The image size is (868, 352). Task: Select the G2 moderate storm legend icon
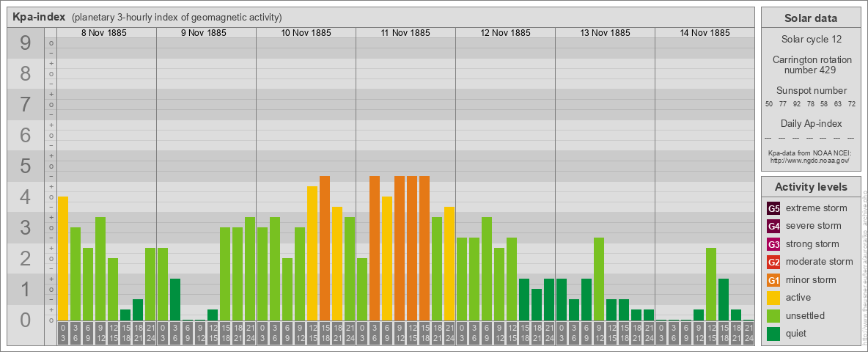pyautogui.click(x=773, y=262)
